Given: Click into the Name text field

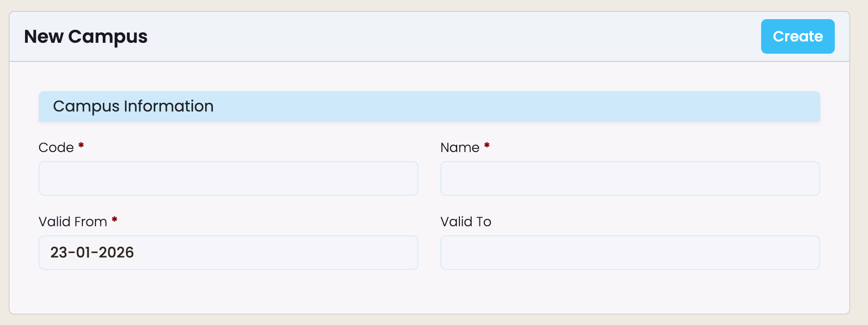Looking at the screenshot, I should click(x=630, y=178).
